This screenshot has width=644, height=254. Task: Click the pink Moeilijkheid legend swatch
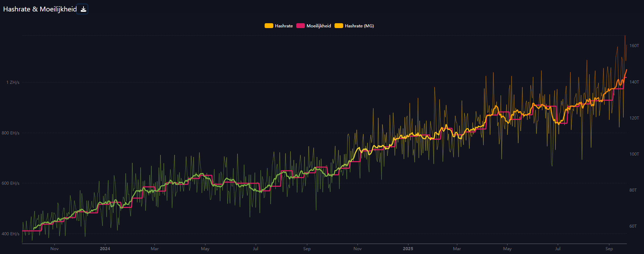tap(300, 26)
